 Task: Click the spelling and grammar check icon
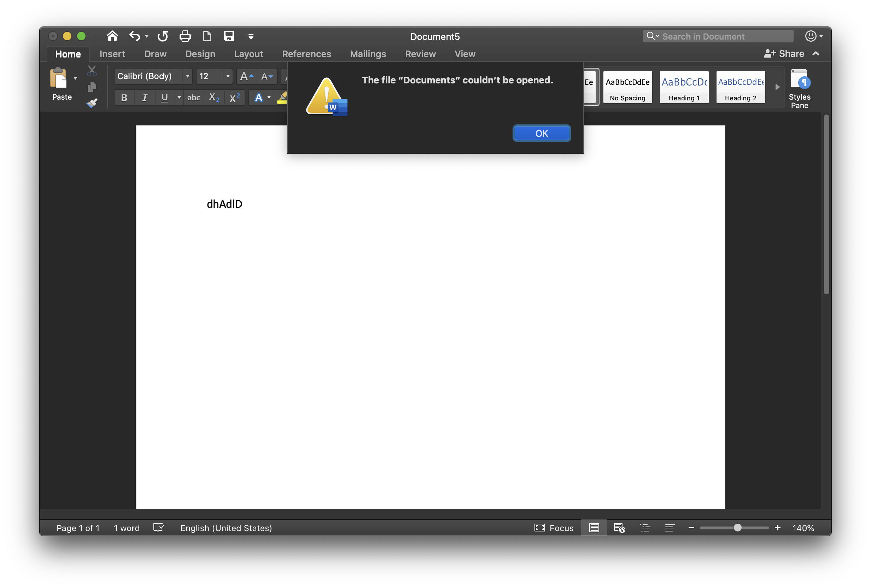pyautogui.click(x=158, y=528)
